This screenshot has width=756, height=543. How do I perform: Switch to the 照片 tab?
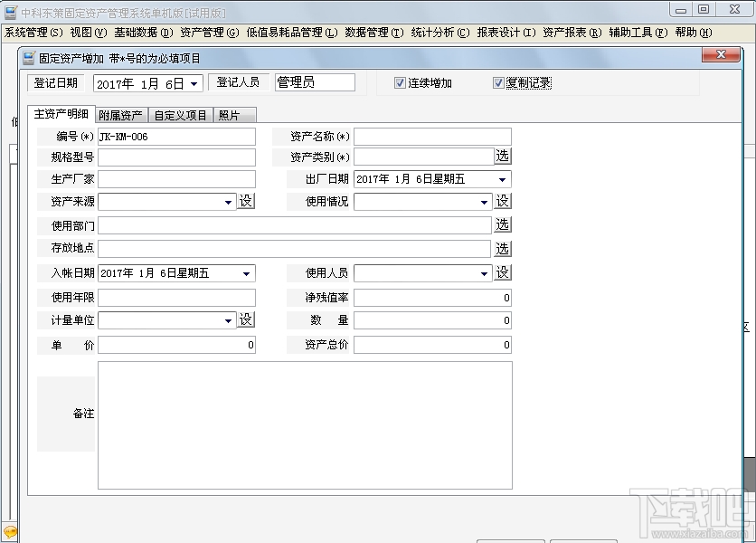point(235,115)
